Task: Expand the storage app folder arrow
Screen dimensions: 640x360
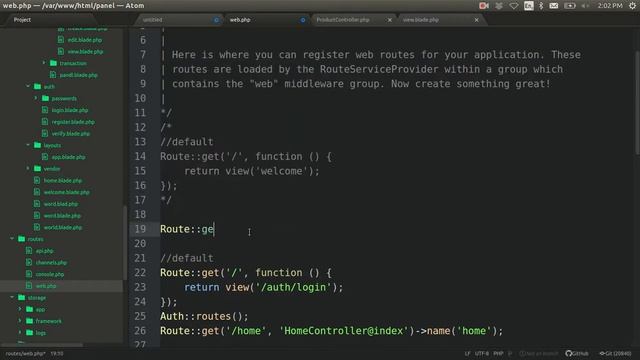Action: tap(20, 309)
